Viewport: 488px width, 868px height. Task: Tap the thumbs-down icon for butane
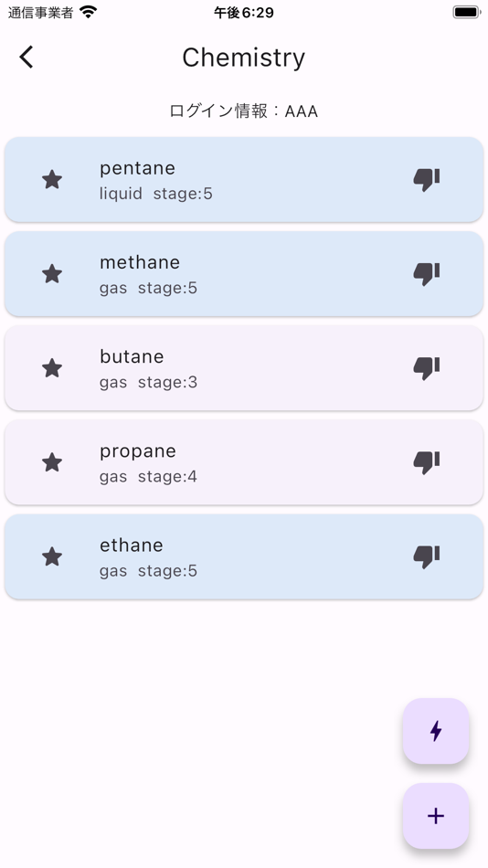click(x=427, y=368)
